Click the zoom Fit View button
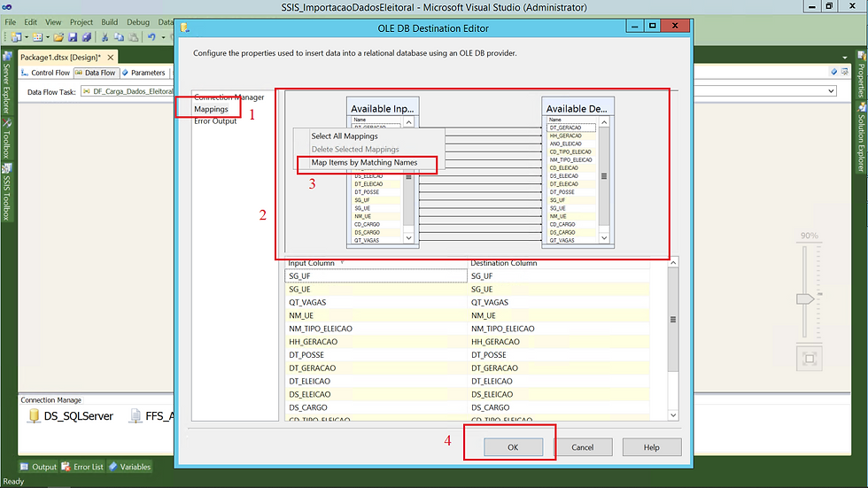Viewport: 868px width, 488px height. 810,359
